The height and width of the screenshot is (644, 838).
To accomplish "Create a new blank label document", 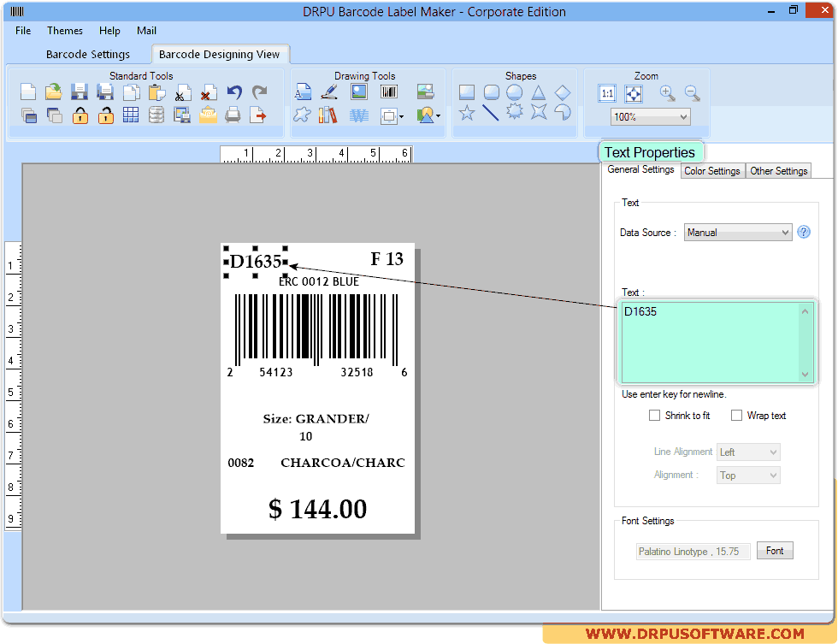I will click(x=27, y=92).
